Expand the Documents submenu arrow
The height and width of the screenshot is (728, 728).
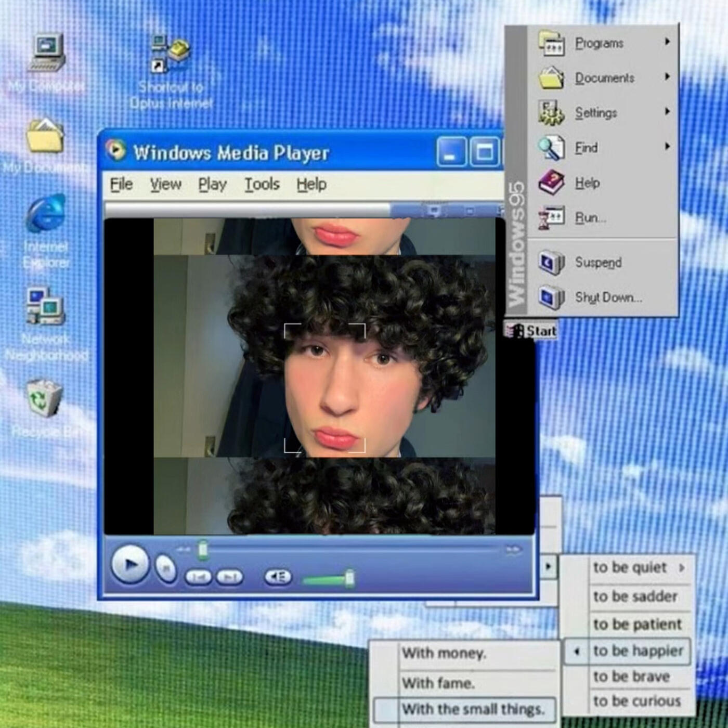click(667, 77)
